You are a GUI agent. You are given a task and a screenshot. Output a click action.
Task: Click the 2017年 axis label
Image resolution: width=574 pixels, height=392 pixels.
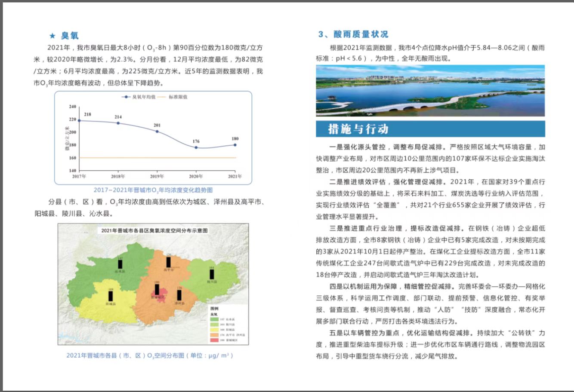(79, 176)
